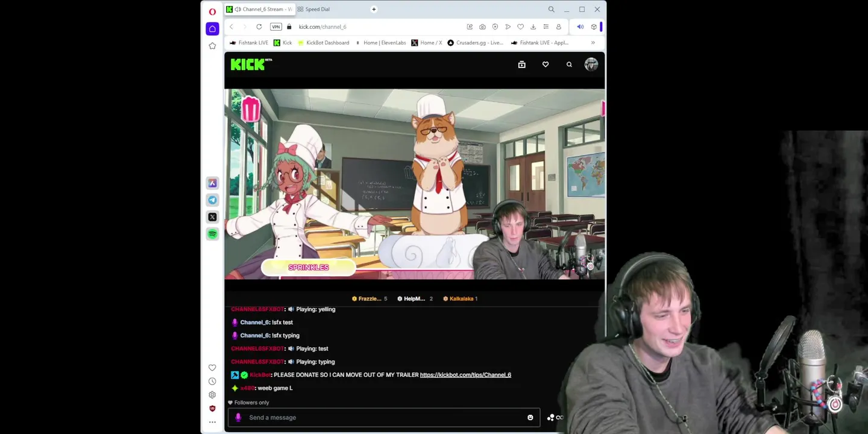The image size is (868, 434).
Task: Focus the Send a message chat field
Action: 384,417
